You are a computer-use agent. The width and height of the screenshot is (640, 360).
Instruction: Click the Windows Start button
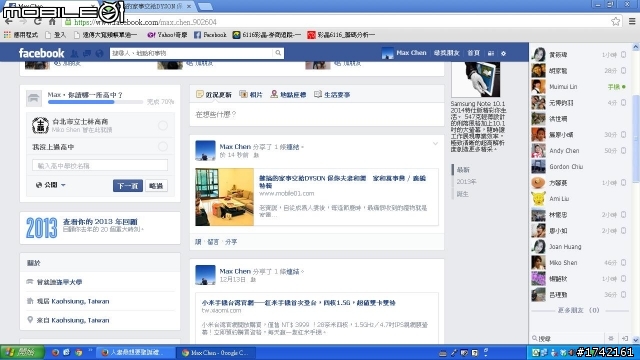click(x=22, y=352)
